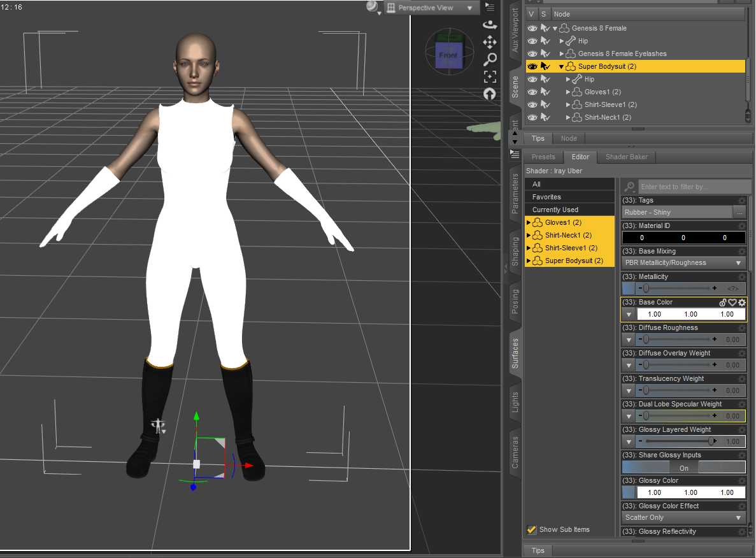This screenshot has width=756, height=558.
Task: Open the Surfaces pane options menu icon
Action: click(x=515, y=154)
